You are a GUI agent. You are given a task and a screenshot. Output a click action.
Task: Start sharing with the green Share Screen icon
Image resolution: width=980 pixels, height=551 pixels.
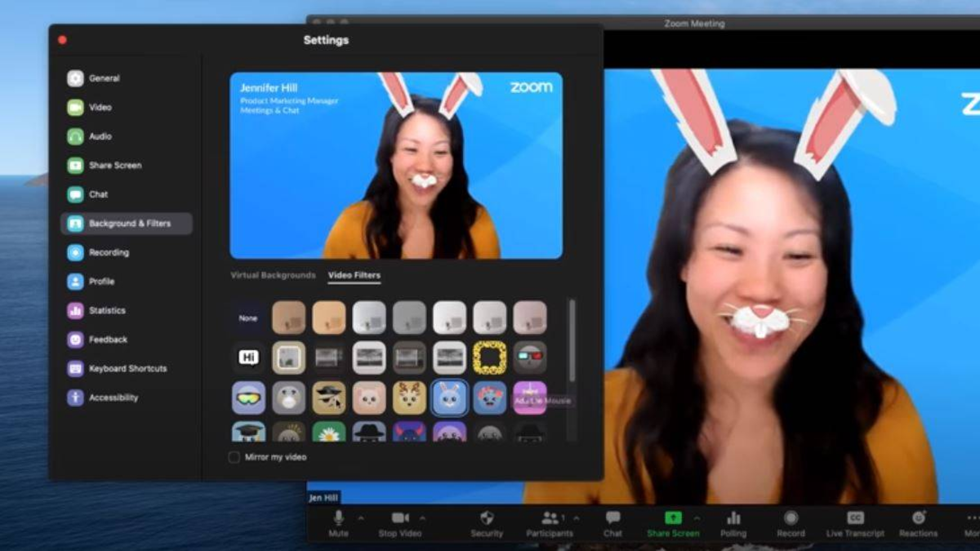(x=673, y=518)
